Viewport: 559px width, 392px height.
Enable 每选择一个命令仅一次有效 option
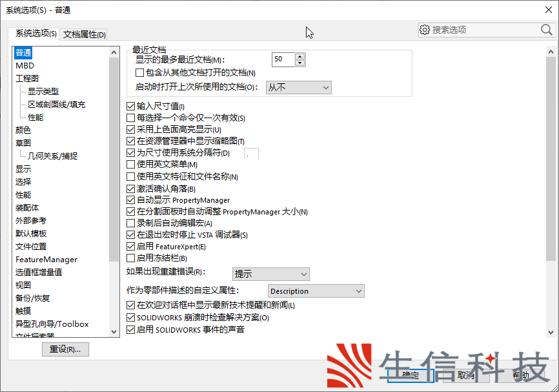pyautogui.click(x=130, y=118)
